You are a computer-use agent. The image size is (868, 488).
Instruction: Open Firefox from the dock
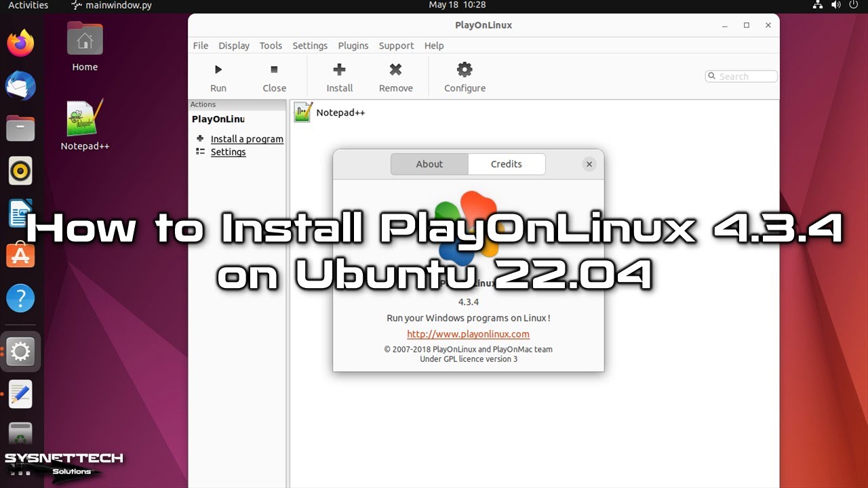click(x=20, y=44)
